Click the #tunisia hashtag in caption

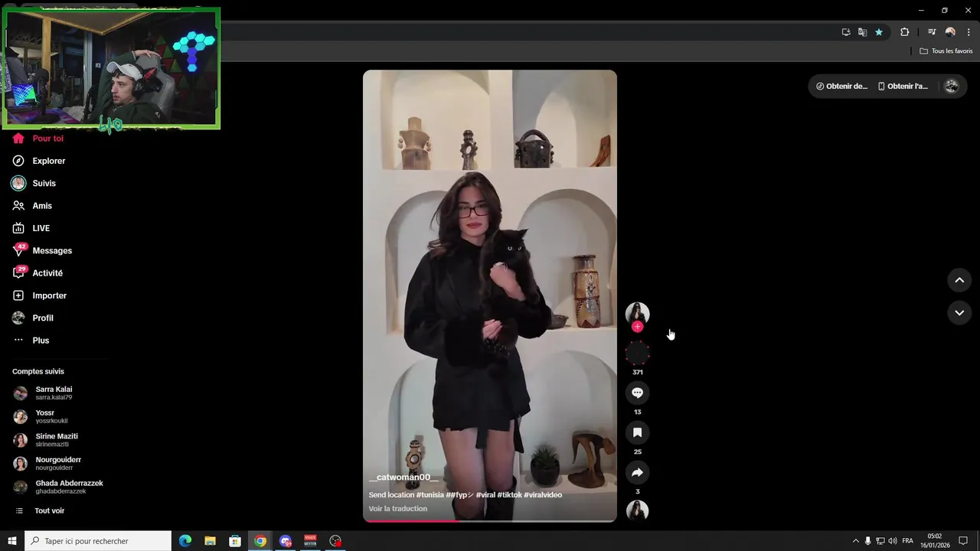tap(430, 495)
